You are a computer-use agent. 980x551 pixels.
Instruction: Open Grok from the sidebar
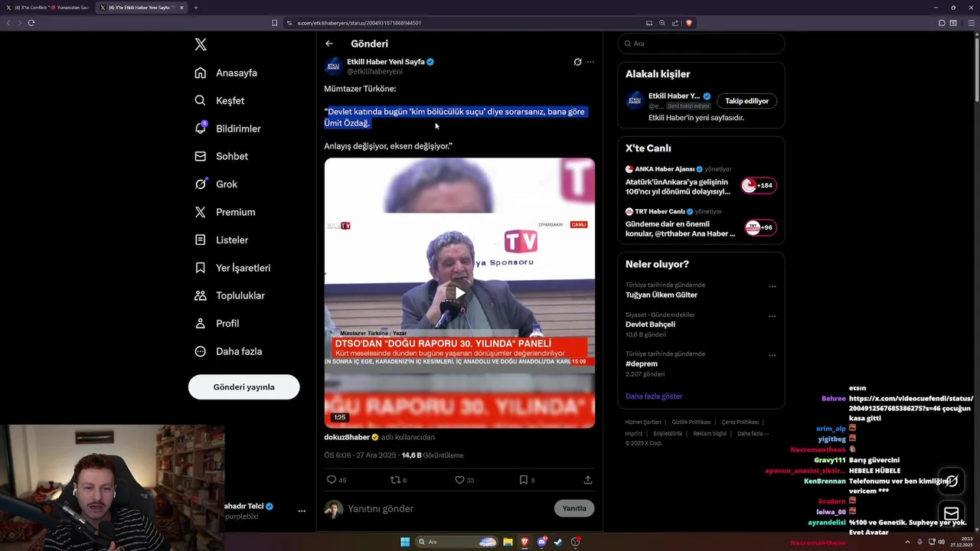216,184
